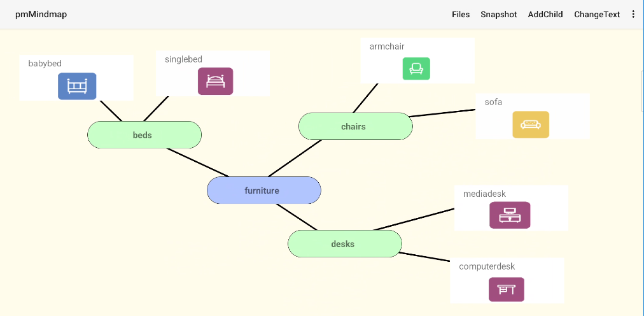Image resolution: width=644 pixels, height=316 pixels.
Task: Select the beds node
Action: (x=144, y=135)
